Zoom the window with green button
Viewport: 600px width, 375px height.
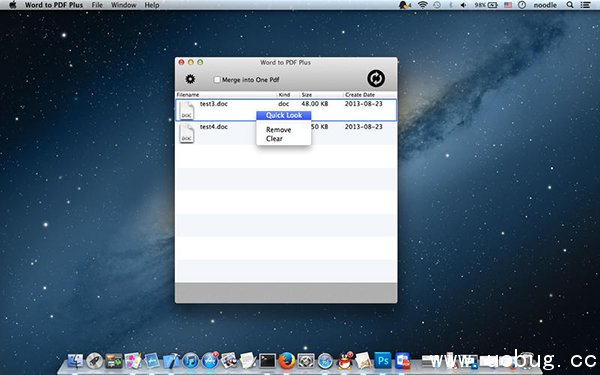click(x=200, y=62)
